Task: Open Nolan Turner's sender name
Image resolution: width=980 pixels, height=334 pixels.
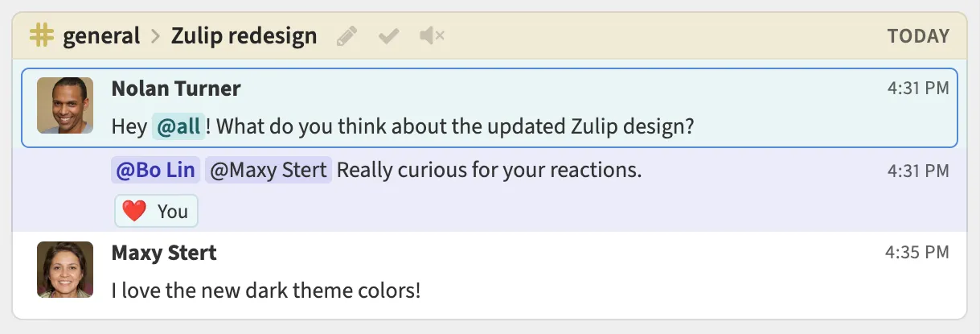Action: [x=175, y=89]
